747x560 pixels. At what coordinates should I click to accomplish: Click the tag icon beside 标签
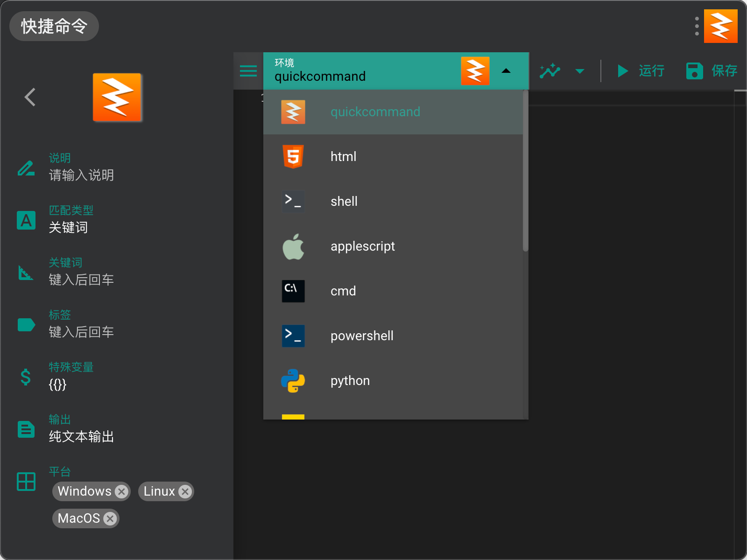tap(26, 325)
